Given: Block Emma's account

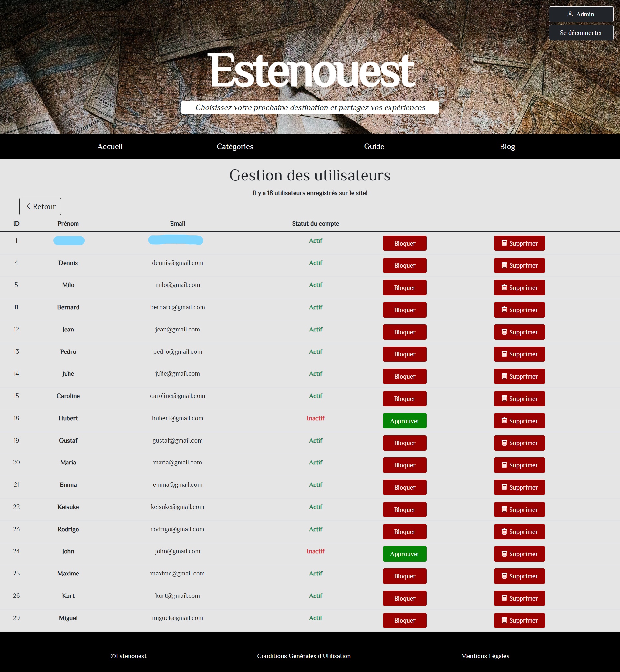Looking at the screenshot, I should (x=404, y=487).
